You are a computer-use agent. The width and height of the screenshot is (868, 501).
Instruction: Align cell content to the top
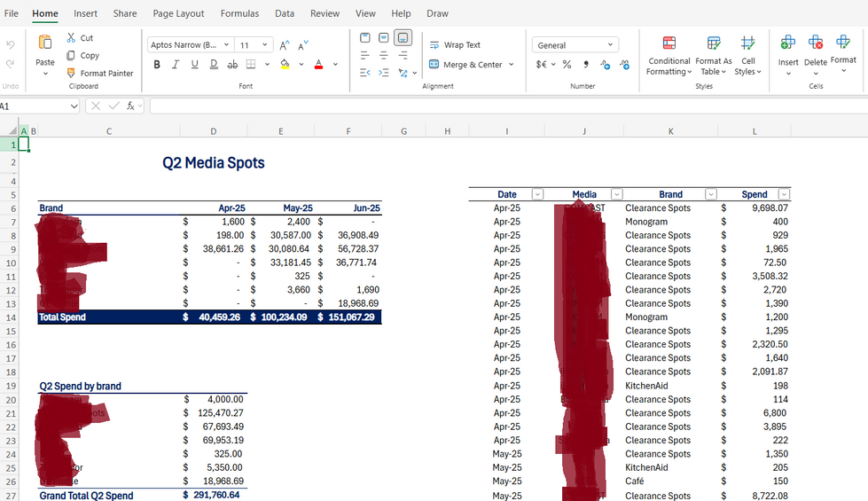point(364,37)
